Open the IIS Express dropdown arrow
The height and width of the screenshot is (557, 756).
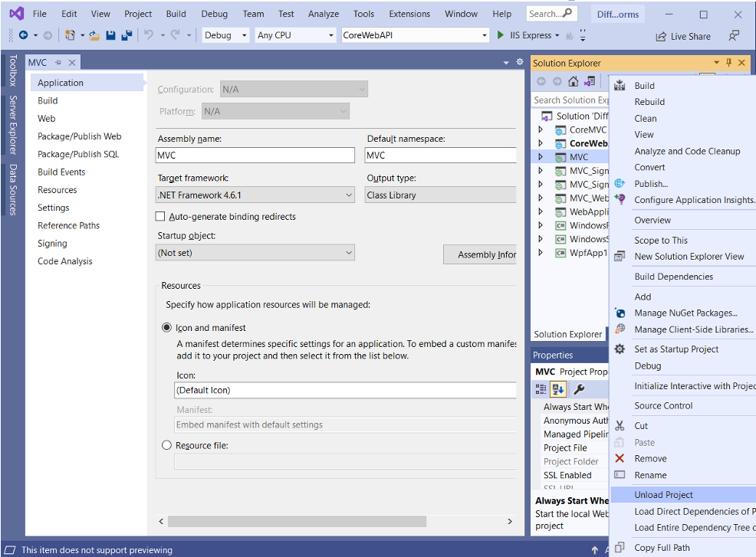557,36
